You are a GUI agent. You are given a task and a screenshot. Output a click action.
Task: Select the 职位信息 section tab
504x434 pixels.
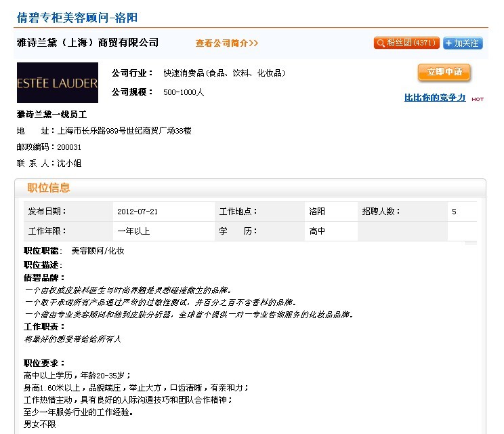[x=49, y=188]
